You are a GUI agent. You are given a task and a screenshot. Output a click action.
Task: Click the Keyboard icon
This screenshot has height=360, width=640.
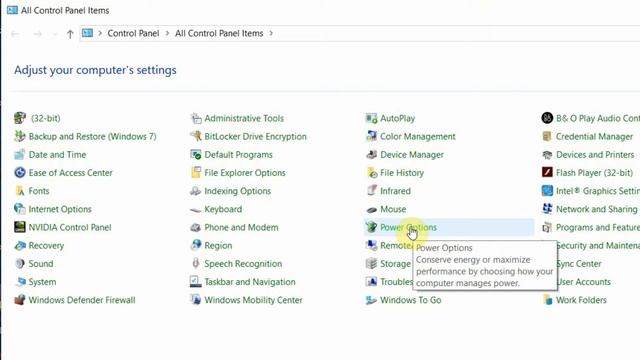click(x=196, y=209)
